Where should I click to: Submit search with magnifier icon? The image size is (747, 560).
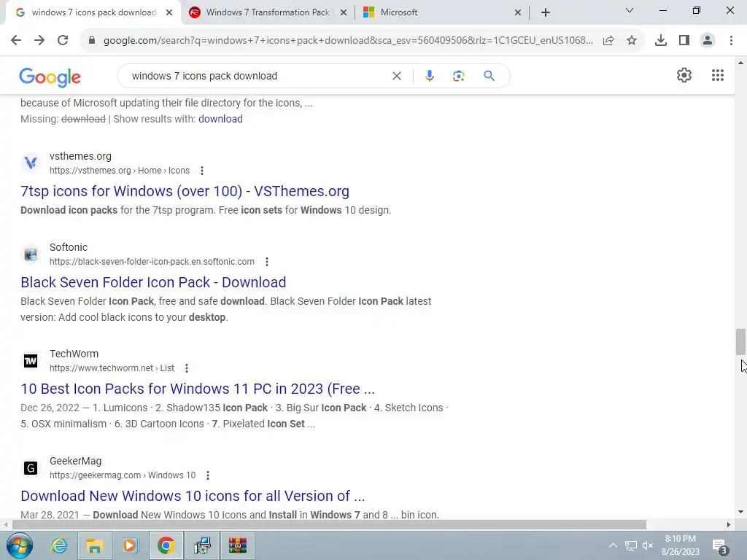[x=489, y=76]
